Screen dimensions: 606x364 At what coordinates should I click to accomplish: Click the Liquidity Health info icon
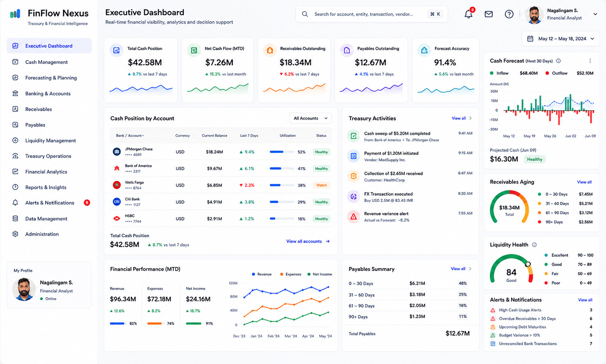click(x=534, y=245)
